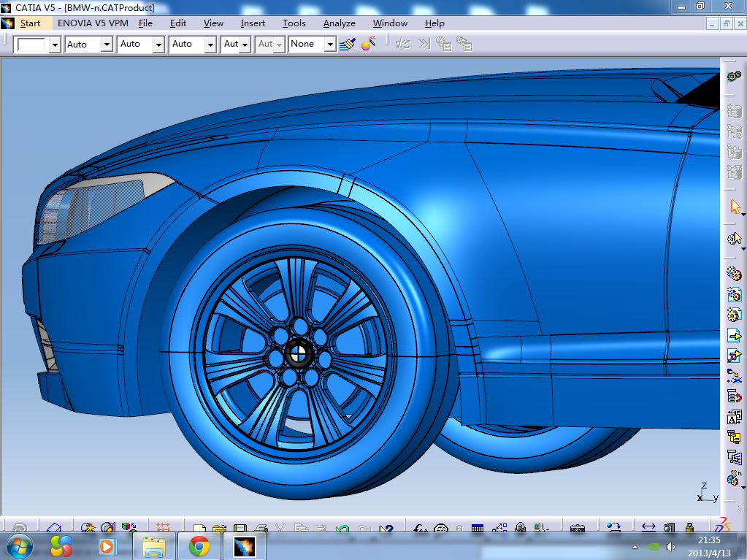The width and height of the screenshot is (747, 560).
Task: Open Graph Tree Reordering tool
Action: tap(734, 396)
